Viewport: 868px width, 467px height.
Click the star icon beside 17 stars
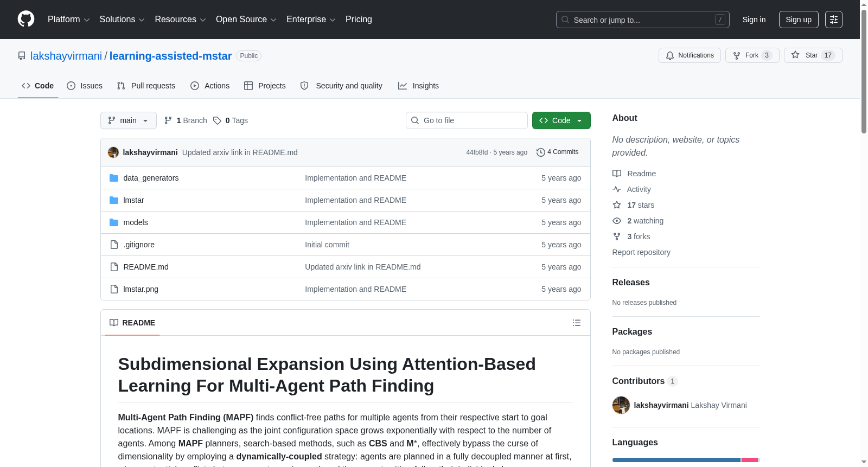pyautogui.click(x=617, y=205)
